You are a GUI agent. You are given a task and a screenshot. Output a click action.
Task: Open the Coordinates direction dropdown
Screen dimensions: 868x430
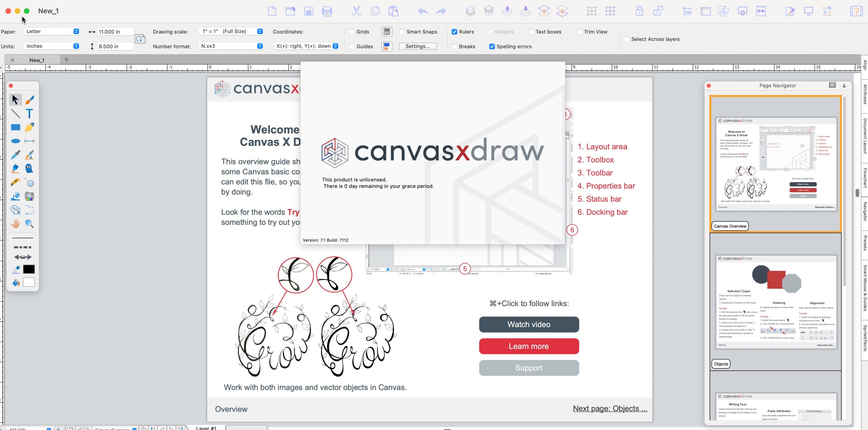(306, 46)
